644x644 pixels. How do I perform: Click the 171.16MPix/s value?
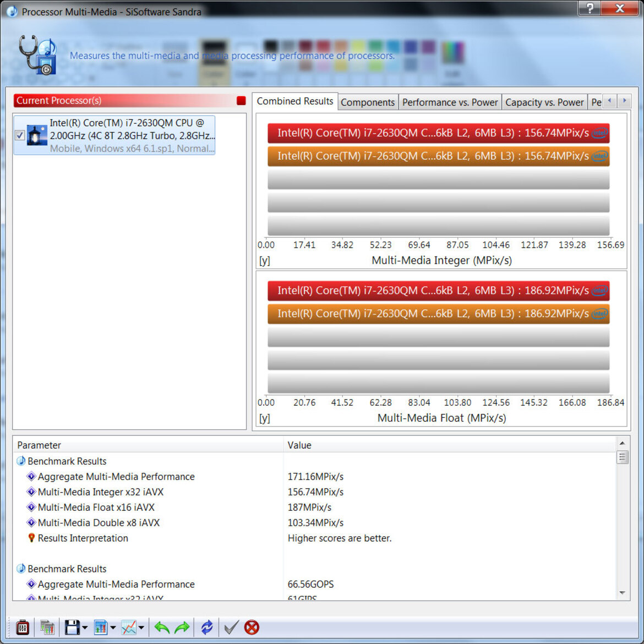[315, 477]
